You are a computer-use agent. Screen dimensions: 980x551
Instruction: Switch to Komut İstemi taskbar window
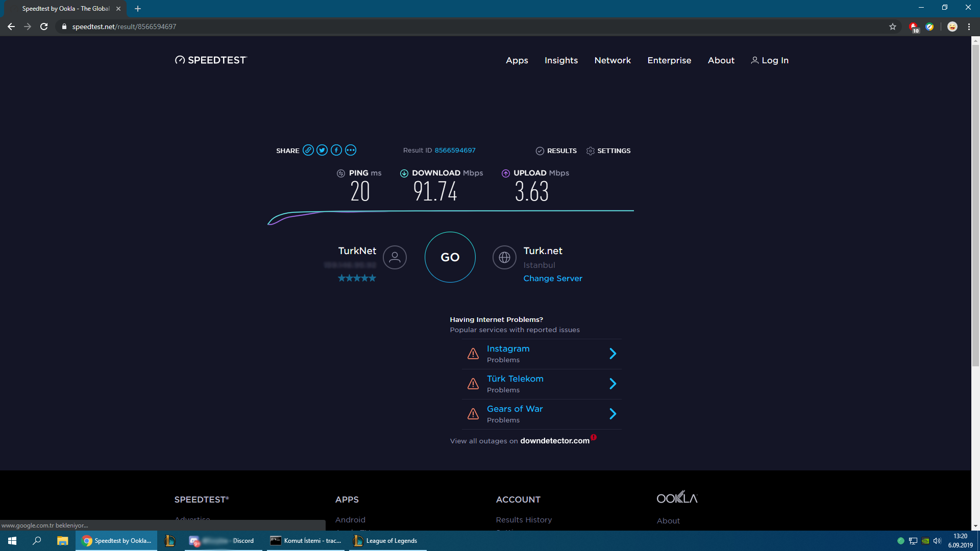pyautogui.click(x=306, y=541)
